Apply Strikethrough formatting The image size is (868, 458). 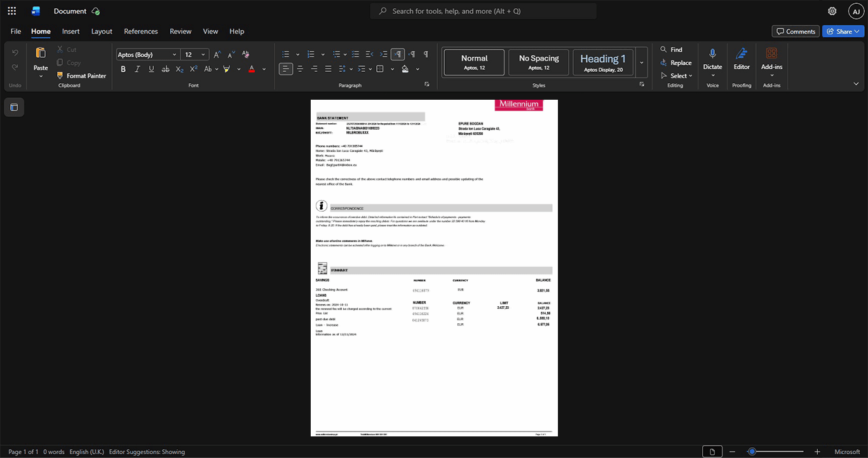pos(165,69)
